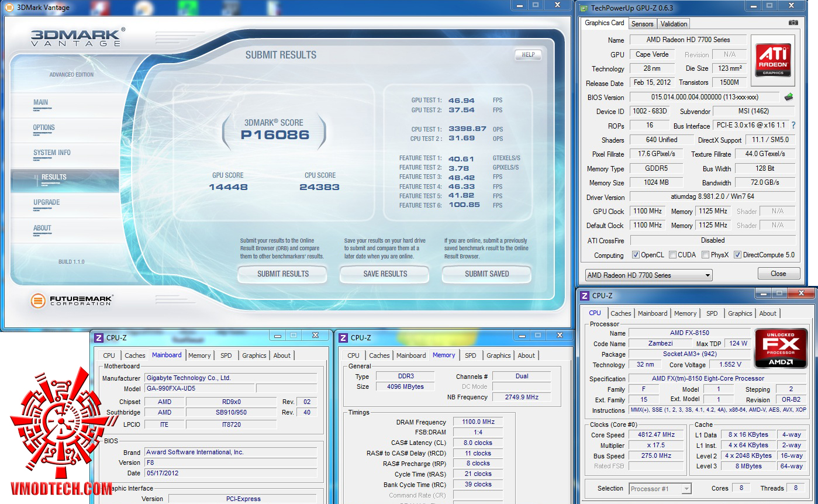
Task: Click the Bus Interface question mark icon
Action: (x=793, y=125)
